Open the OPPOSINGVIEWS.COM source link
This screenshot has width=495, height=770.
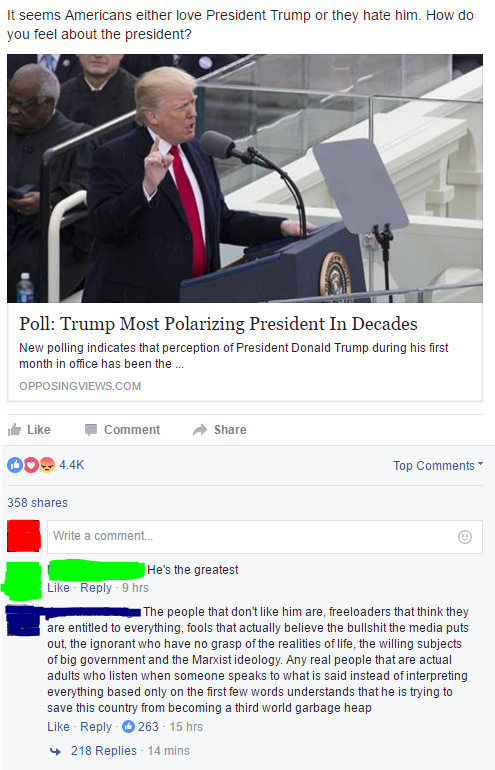80,386
